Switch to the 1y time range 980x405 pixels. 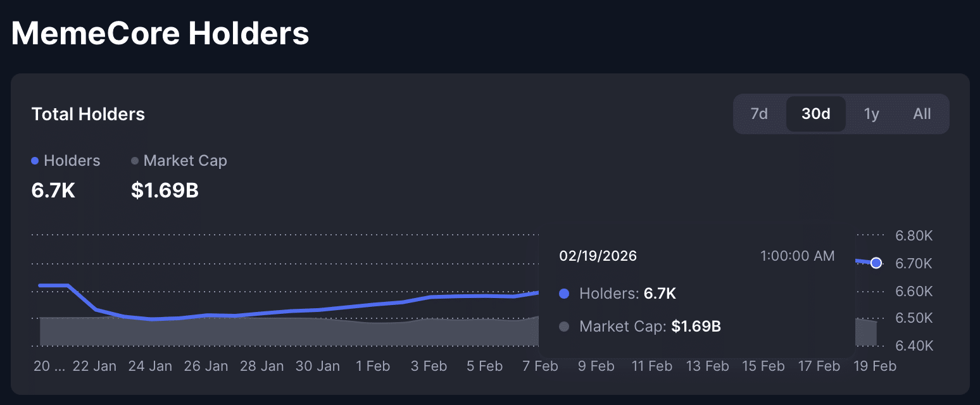[871, 114]
